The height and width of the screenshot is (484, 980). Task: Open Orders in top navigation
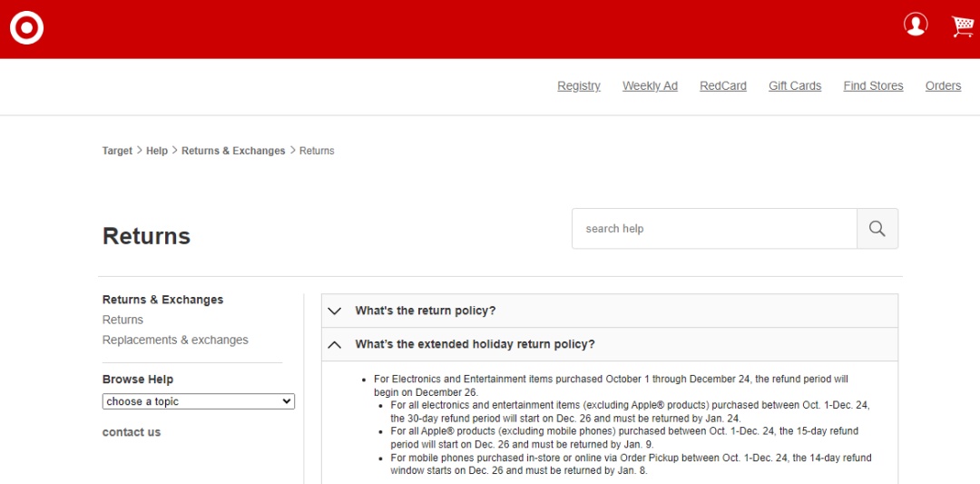click(x=943, y=86)
